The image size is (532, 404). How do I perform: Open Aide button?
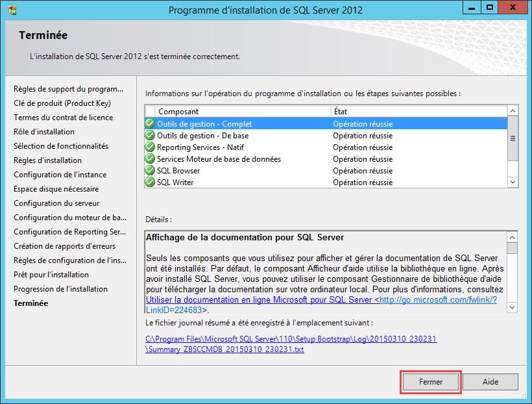[x=490, y=382]
